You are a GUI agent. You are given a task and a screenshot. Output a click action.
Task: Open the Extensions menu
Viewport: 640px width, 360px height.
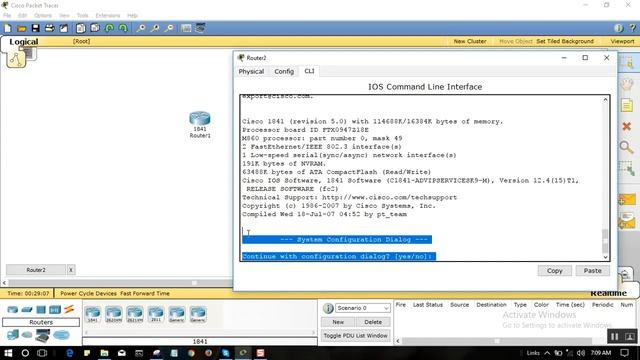108,16
